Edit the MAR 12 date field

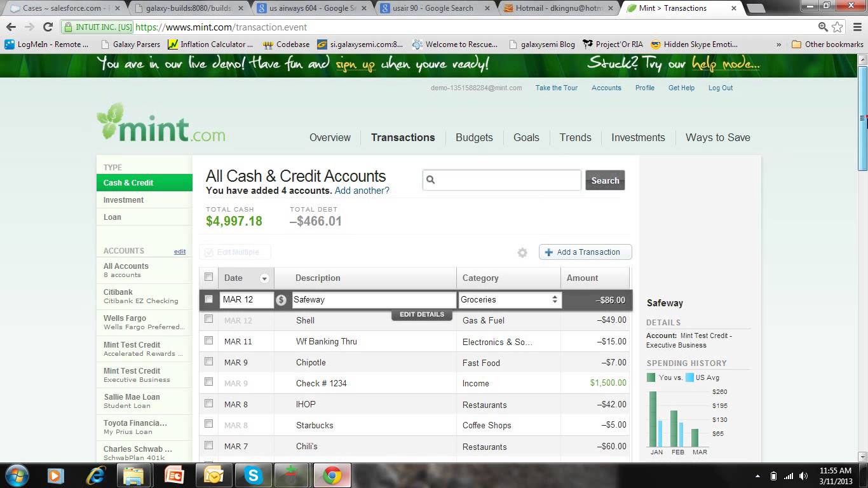click(x=247, y=300)
